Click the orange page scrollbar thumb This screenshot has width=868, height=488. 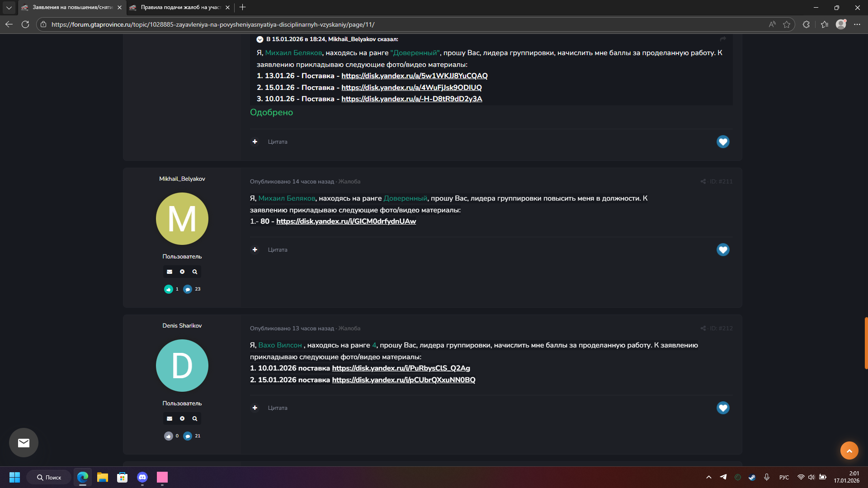click(866, 343)
